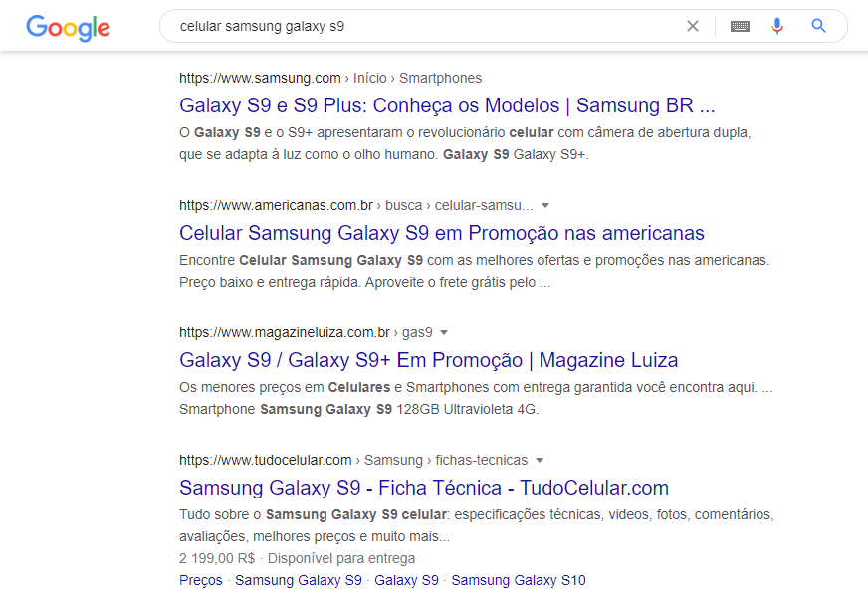Viewport: 868px width, 598px height.
Task: Click snippet text 'Os menores preços em Celulares'
Action: point(285,387)
